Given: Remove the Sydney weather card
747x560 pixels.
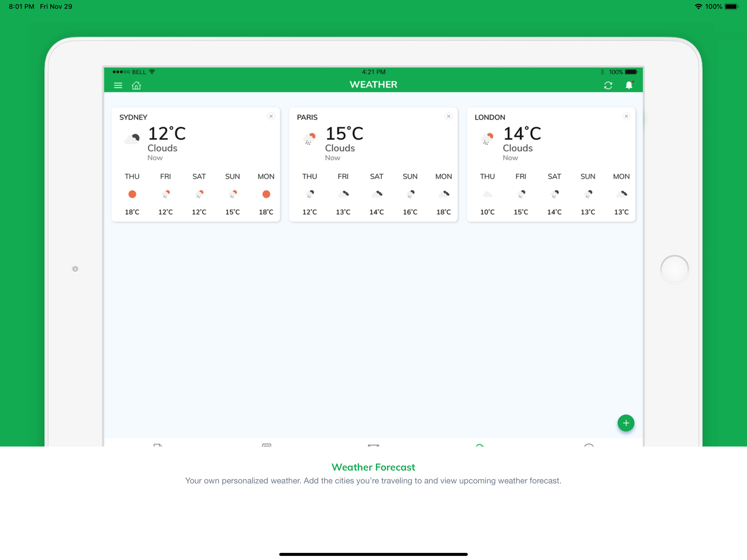Looking at the screenshot, I should (271, 116).
